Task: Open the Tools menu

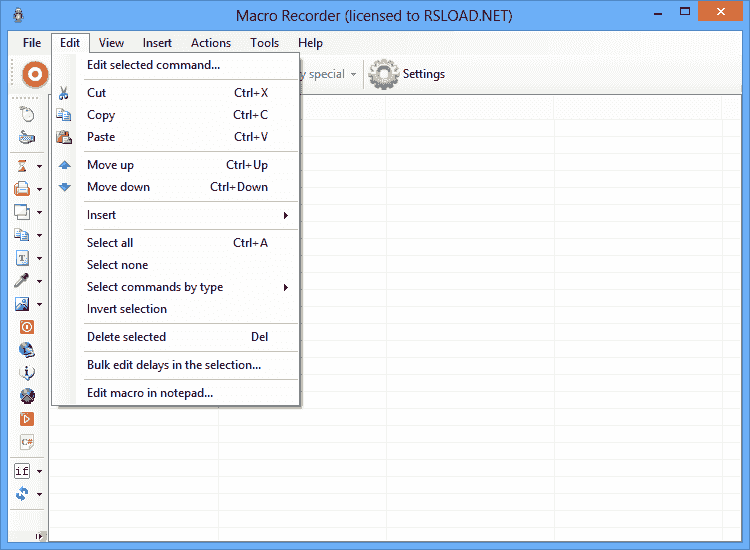Action: pos(264,43)
